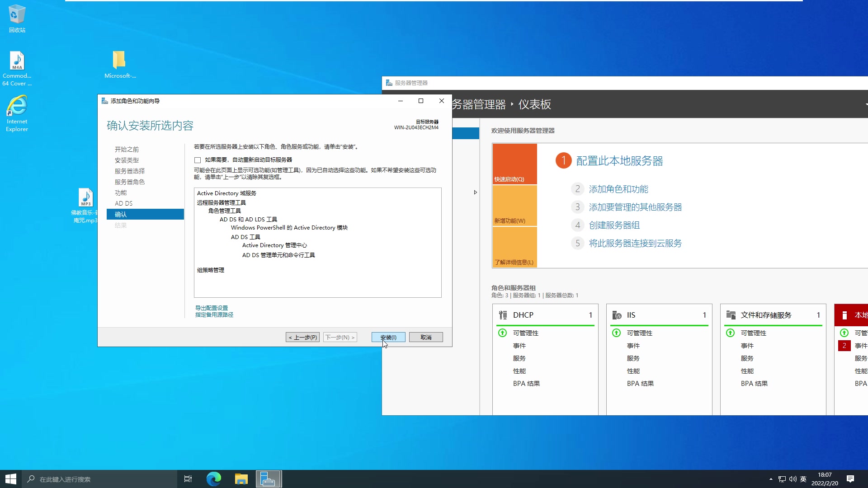This screenshot has height=488, width=868.
Task: Switch to Server Manager taskbar button
Action: 269,479
